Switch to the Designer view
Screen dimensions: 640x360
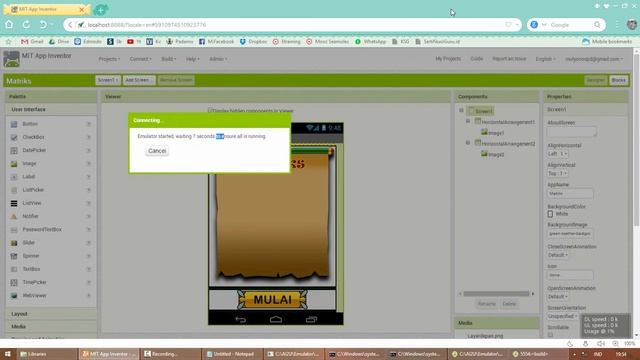pos(596,80)
